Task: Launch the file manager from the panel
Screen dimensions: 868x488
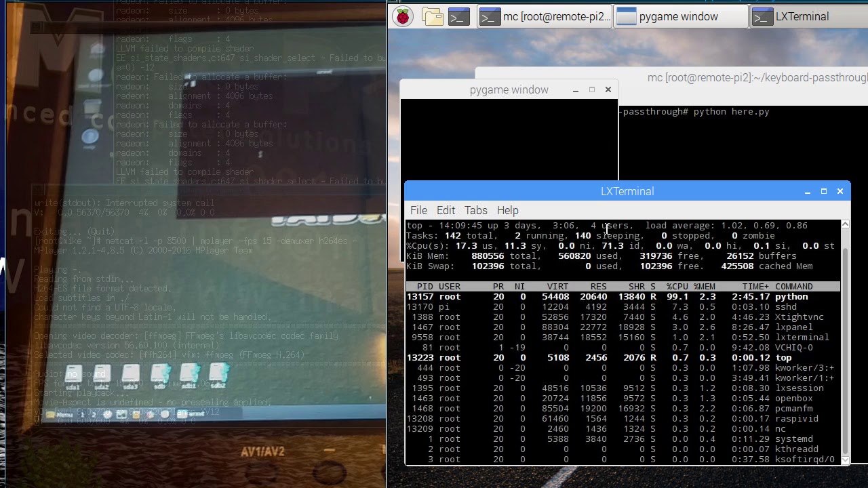Action: pyautogui.click(x=432, y=16)
